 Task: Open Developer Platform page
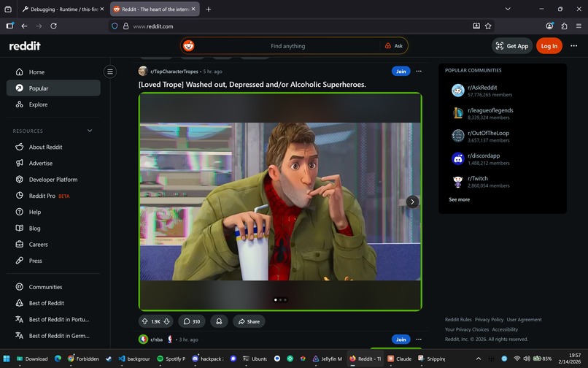coord(53,180)
